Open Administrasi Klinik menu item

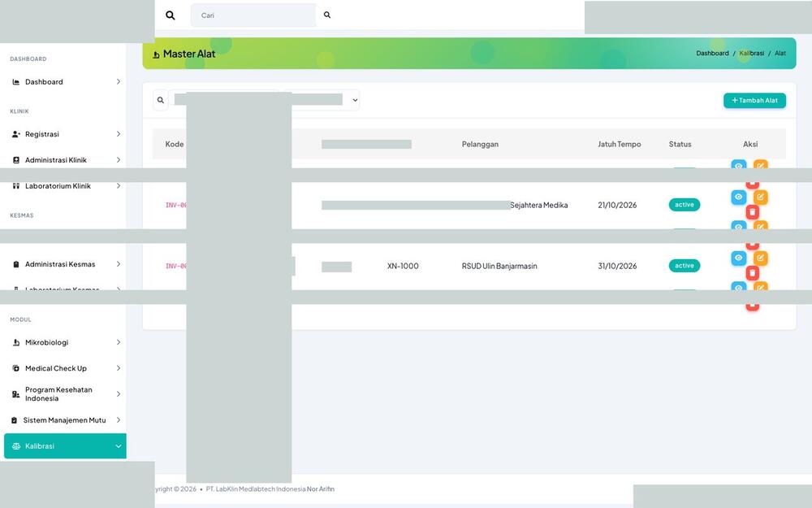(x=65, y=160)
